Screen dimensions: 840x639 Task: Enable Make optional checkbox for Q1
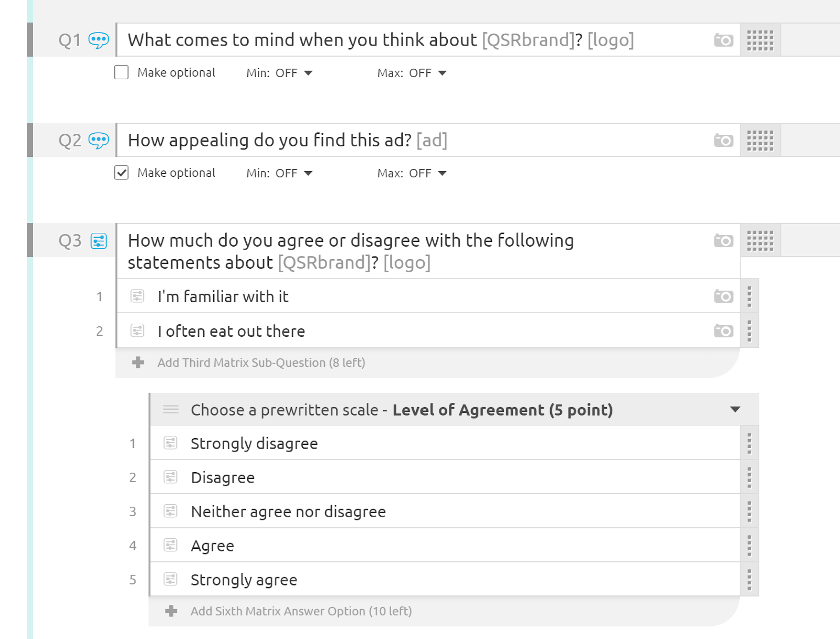[x=121, y=72]
